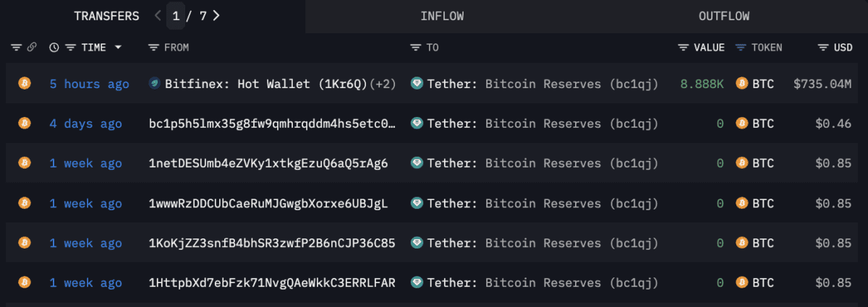Screen dimensions: 868x307
Task: Expand the (+2) additional senders badge
Action: click(383, 84)
